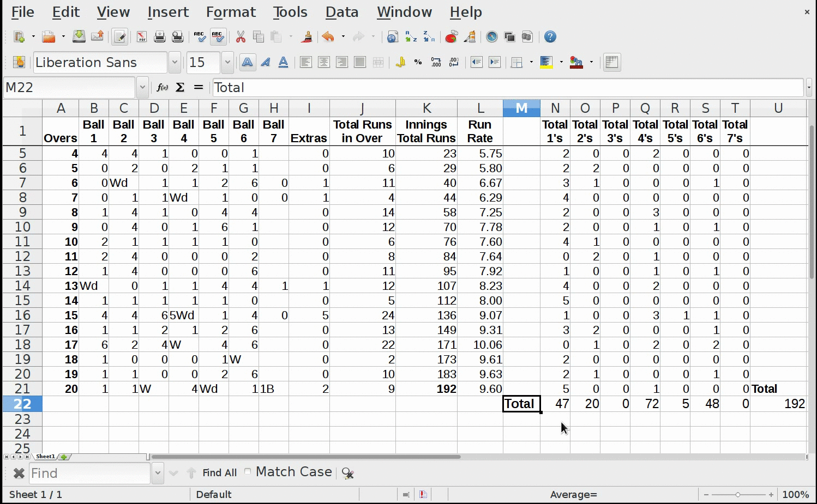Apply percent number format
The image size is (817, 504).
click(418, 63)
